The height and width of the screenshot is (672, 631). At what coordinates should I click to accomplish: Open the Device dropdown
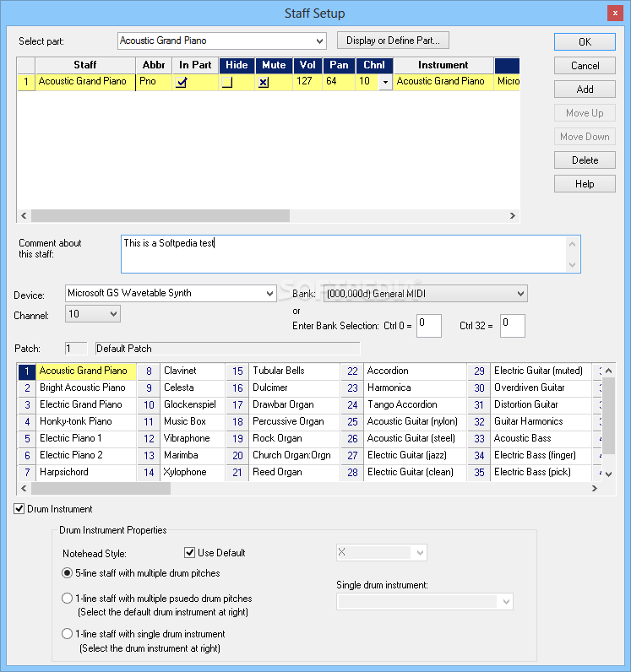[269, 294]
